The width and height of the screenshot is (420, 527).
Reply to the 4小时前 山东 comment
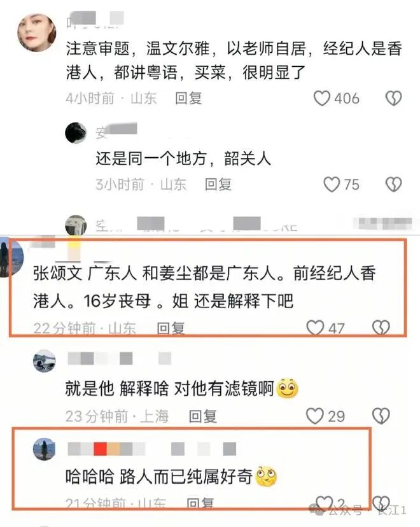[x=188, y=99]
